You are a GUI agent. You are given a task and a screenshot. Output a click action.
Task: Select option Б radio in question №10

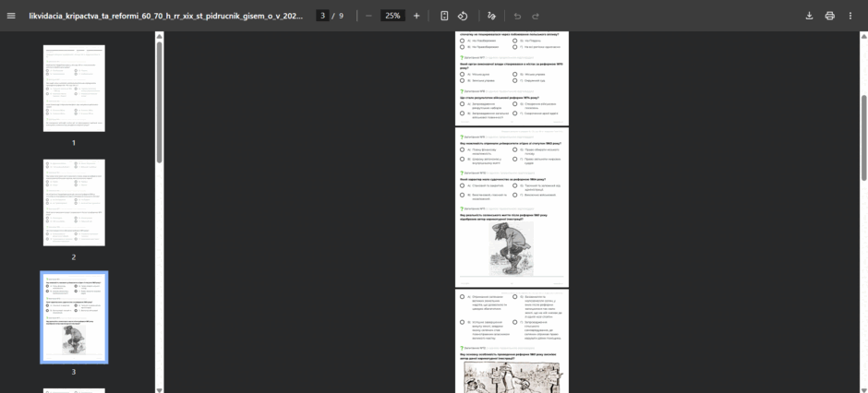click(515, 185)
